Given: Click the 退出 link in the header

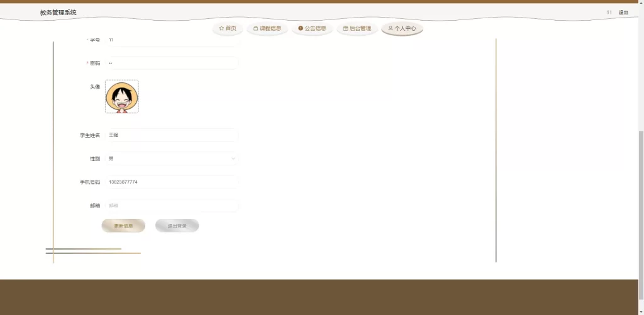Looking at the screenshot, I should 623,13.
